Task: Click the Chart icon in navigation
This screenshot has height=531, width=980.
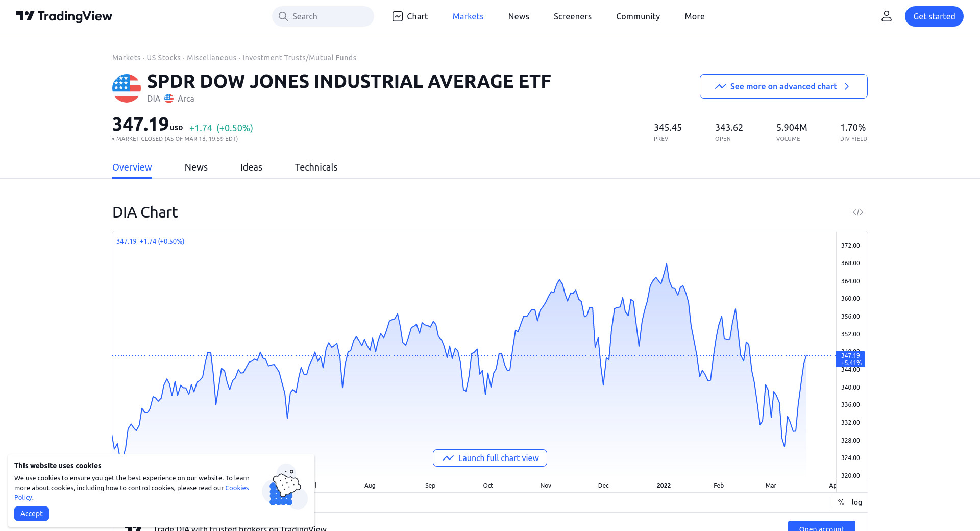Action: [398, 16]
